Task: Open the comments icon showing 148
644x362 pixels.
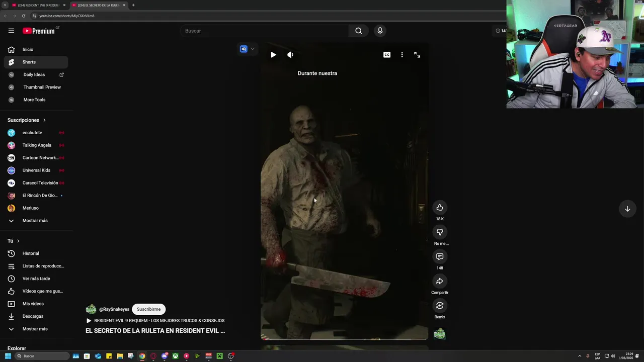Action: click(440, 256)
